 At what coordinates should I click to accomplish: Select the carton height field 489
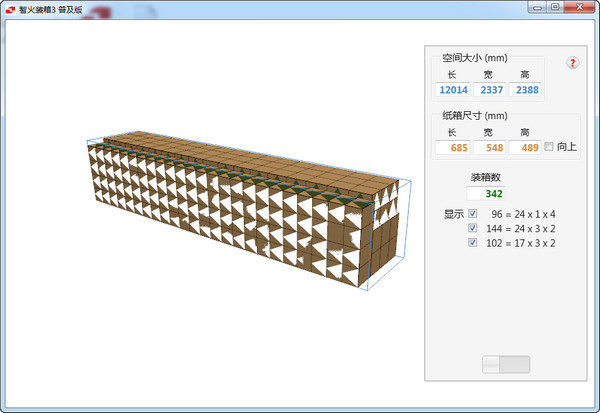(x=524, y=147)
